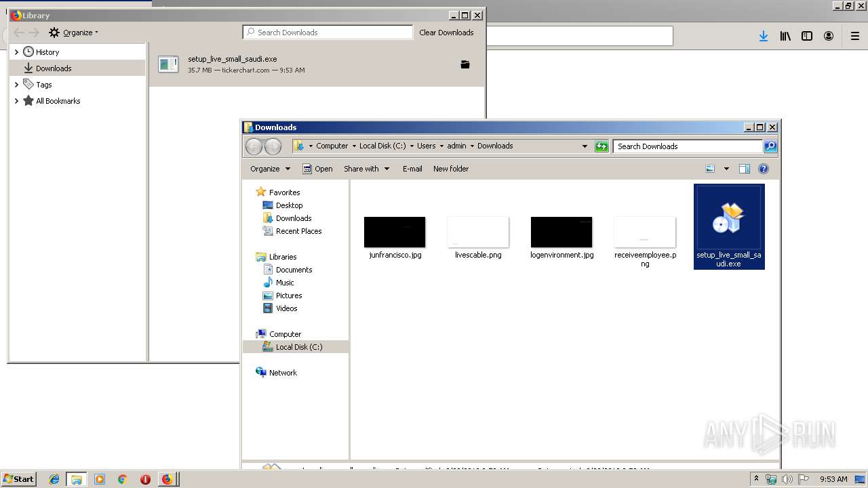This screenshot has width=868, height=488.
Task: Open address bar history dropdown arrow
Action: [585, 146]
